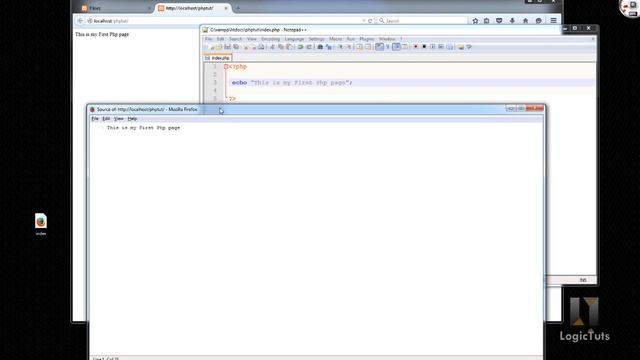640x360 pixels.
Task: Click the Zoom Out icon in Notepad++
Action: pos(349,47)
